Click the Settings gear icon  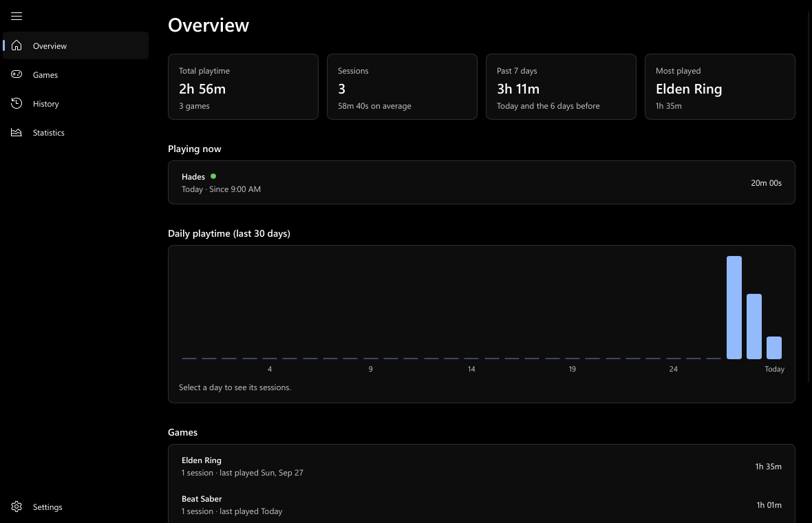(17, 507)
